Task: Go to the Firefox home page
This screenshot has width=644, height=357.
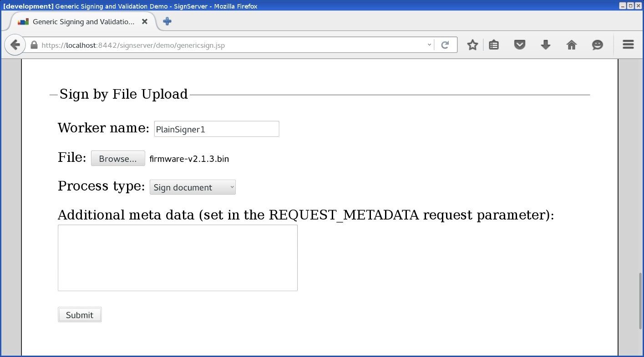Action: [x=571, y=45]
